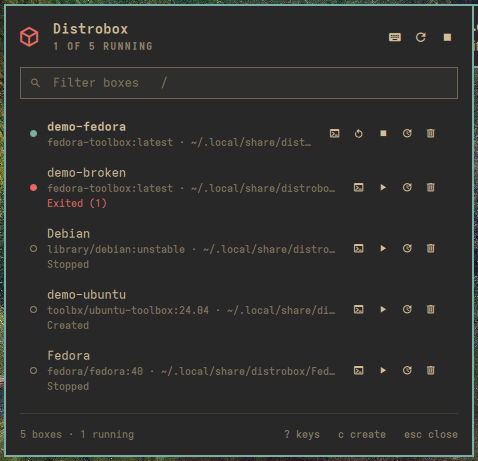
Task: Click the '1 OF 5 RUNNING' header subtitle
Action: pyautogui.click(x=103, y=46)
